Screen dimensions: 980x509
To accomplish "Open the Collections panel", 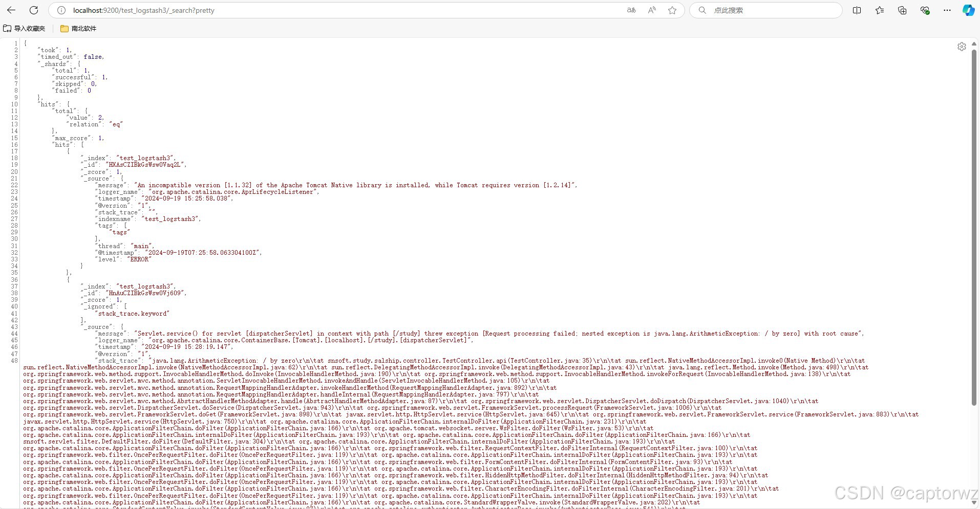I will click(902, 10).
